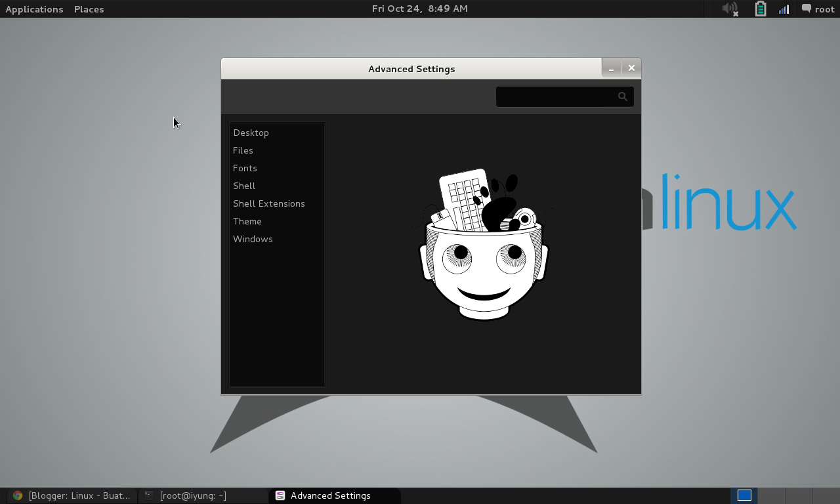Screen dimensions: 840x504
Task: Click the Advanced Settings title bar
Action: tap(411, 69)
